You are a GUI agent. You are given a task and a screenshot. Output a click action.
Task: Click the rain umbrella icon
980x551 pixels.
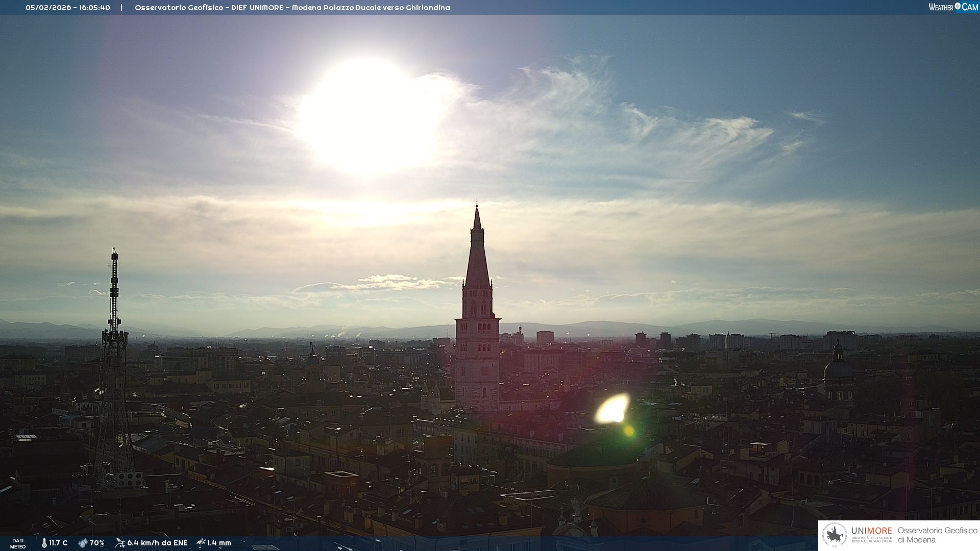point(201,543)
